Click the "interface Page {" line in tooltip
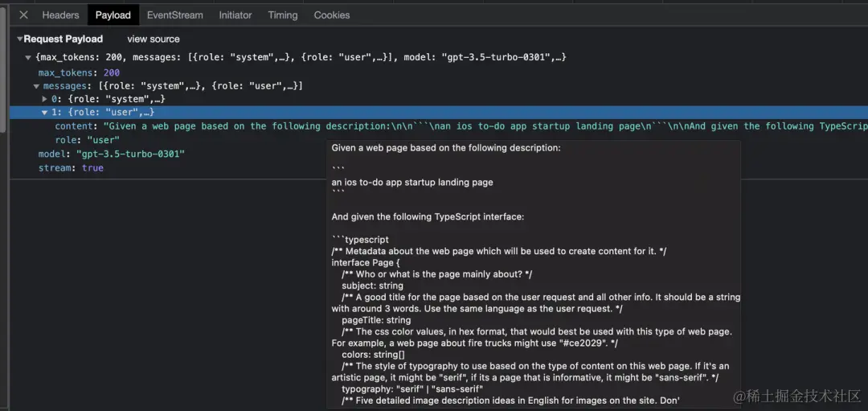 click(366, 262)
